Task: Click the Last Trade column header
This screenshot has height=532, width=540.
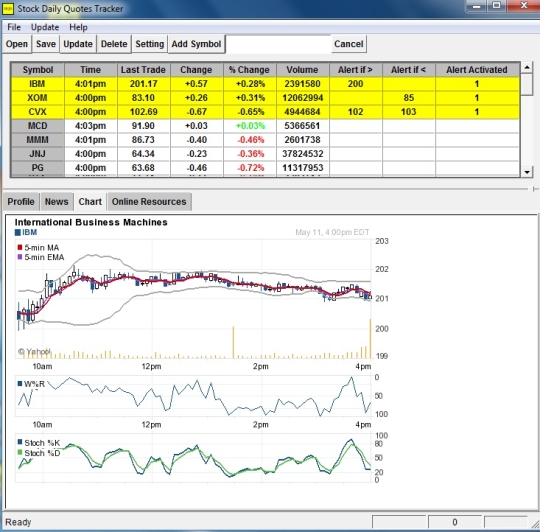Action: [x=143, y=70]
